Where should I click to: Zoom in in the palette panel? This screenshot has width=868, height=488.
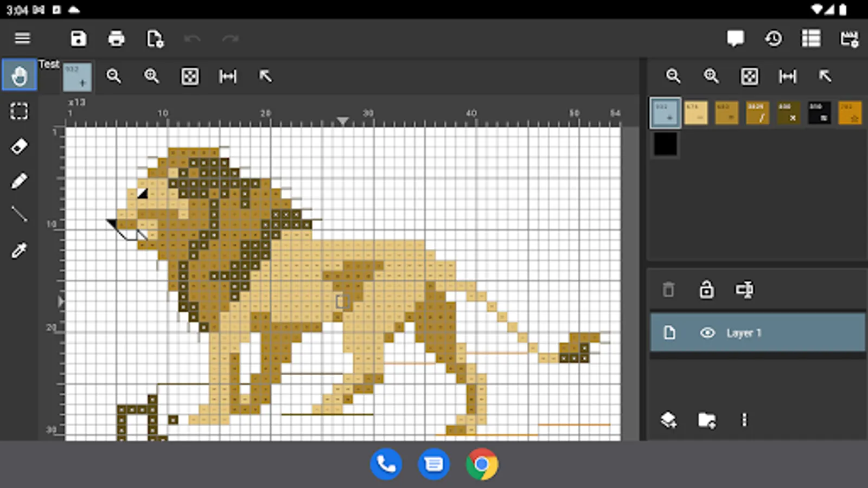711,76
